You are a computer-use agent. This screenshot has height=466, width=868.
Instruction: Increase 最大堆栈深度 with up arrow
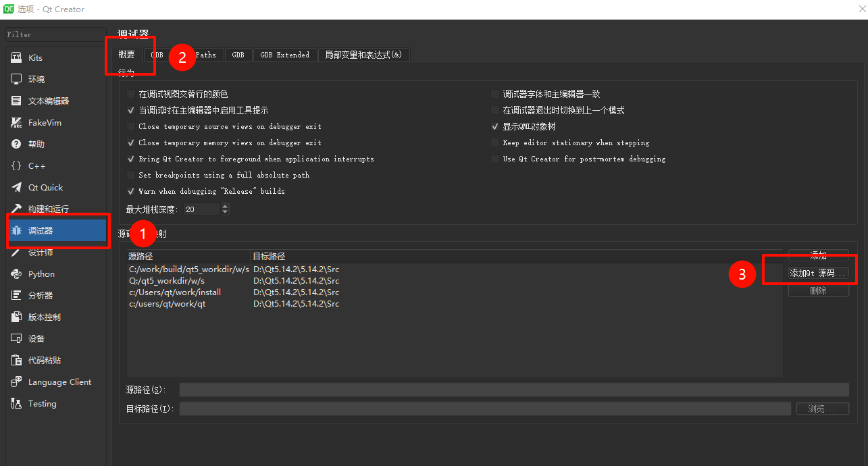(x=225, y=207)
